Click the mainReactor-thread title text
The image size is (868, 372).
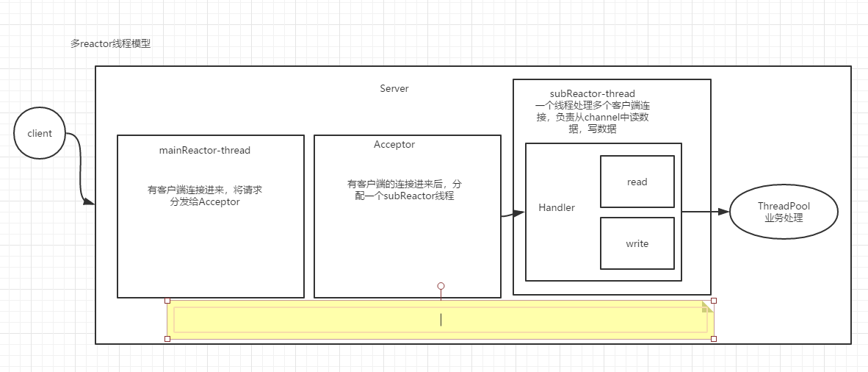[205, 150]
